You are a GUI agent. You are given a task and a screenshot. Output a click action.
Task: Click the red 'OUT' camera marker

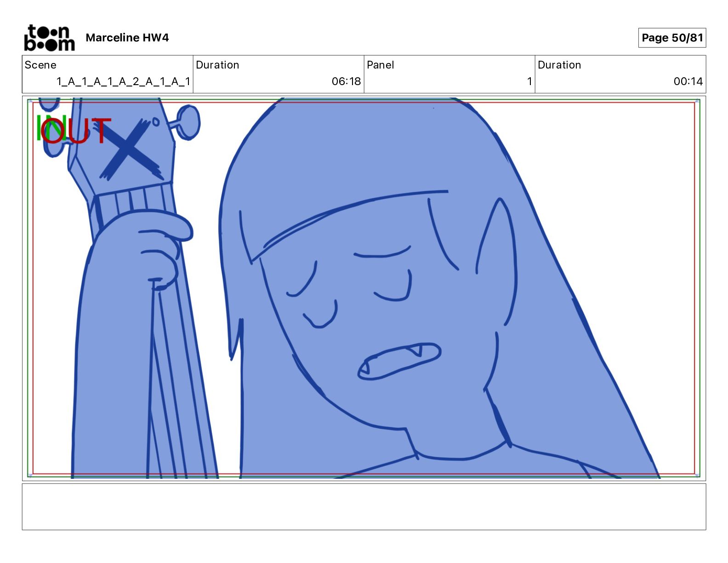76,130
